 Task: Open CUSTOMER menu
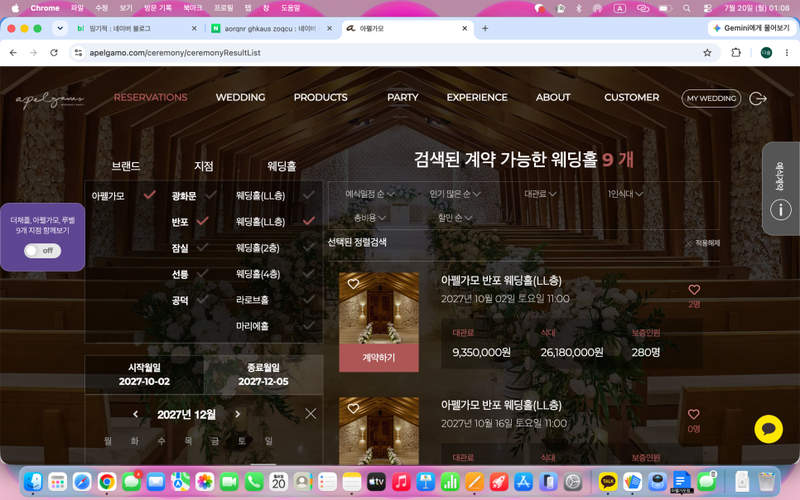tap(632, 97)
